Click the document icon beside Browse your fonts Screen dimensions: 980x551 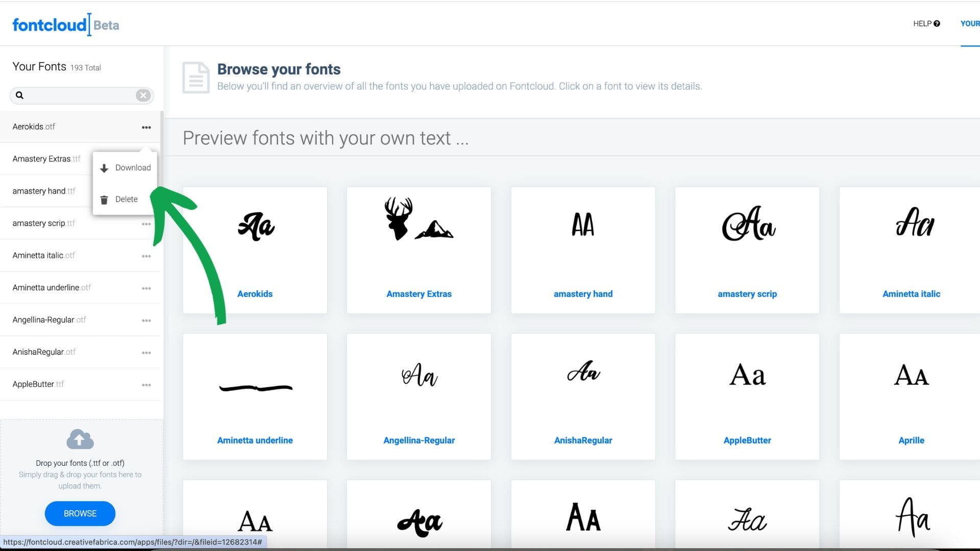[x=195, y=77]
